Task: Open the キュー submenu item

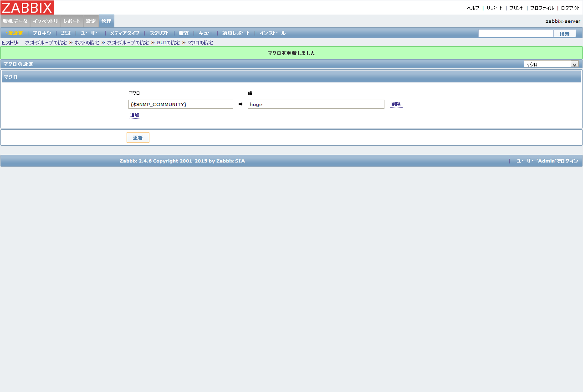Action: [205, 33]
